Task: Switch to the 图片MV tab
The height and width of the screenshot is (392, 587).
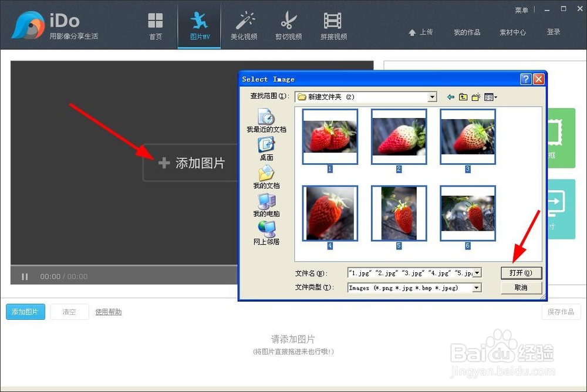Action: (199, 25)
